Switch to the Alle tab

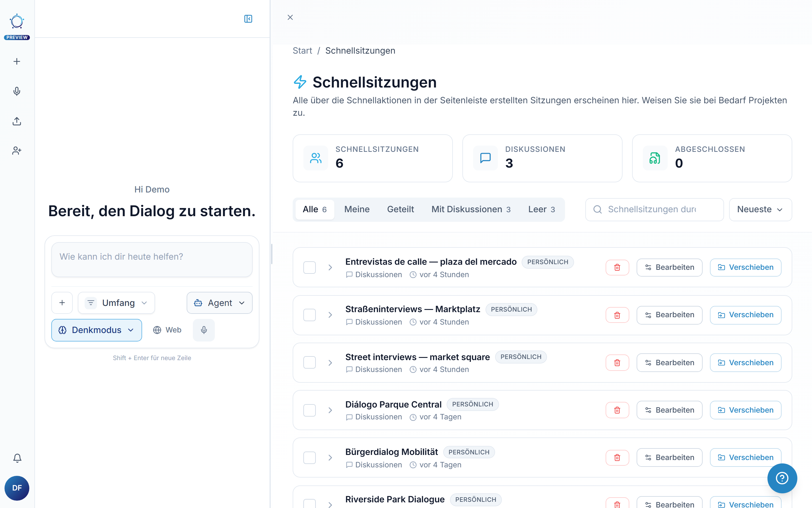coord(315,209)
